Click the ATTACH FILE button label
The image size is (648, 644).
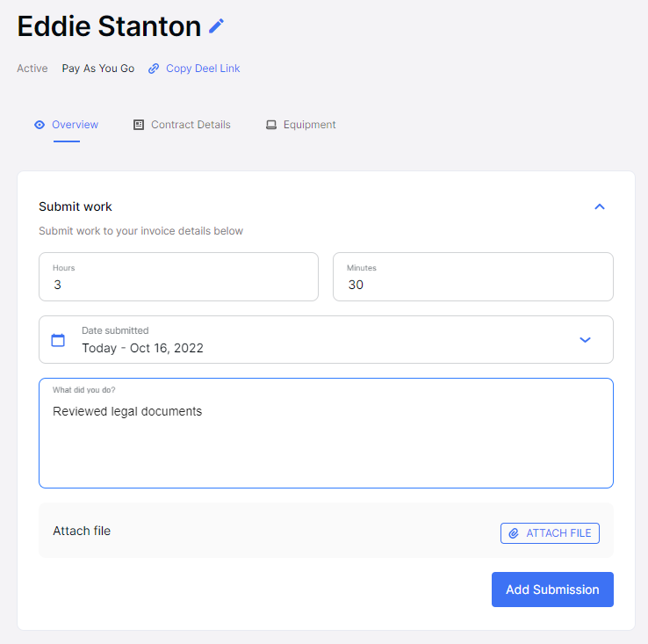558,533
